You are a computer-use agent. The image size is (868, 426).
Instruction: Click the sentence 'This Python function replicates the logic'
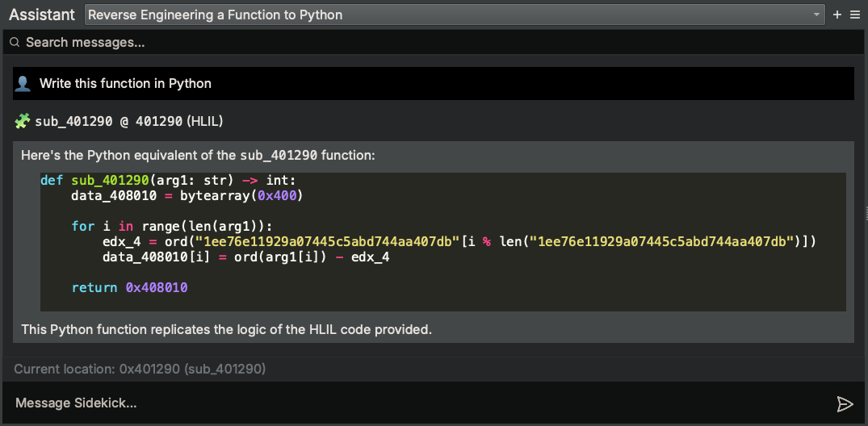click(226, 330)
